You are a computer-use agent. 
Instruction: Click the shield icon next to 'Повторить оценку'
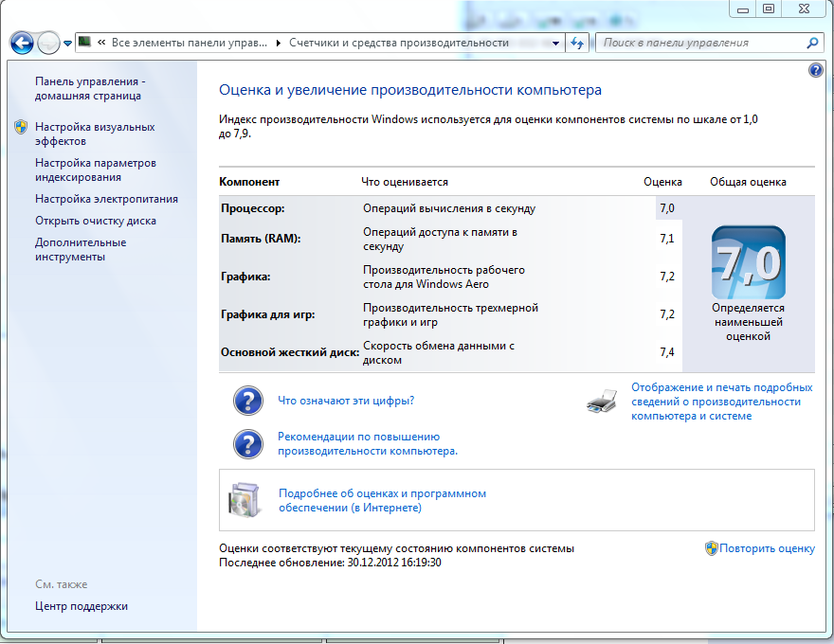pos(711,548)
